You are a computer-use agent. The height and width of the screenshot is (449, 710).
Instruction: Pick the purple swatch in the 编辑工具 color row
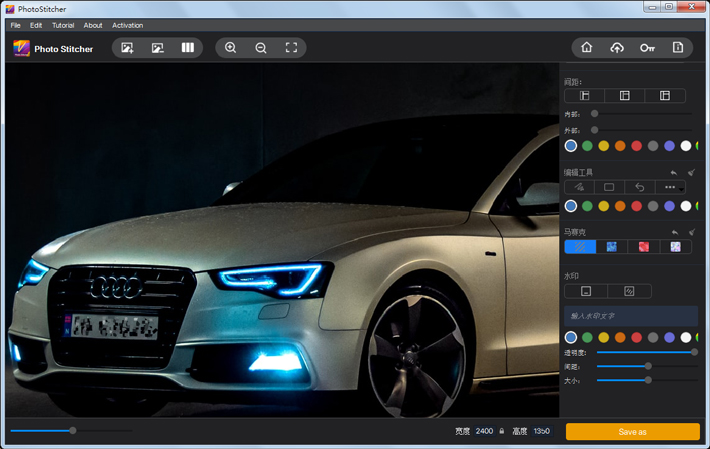click(669, 206)
